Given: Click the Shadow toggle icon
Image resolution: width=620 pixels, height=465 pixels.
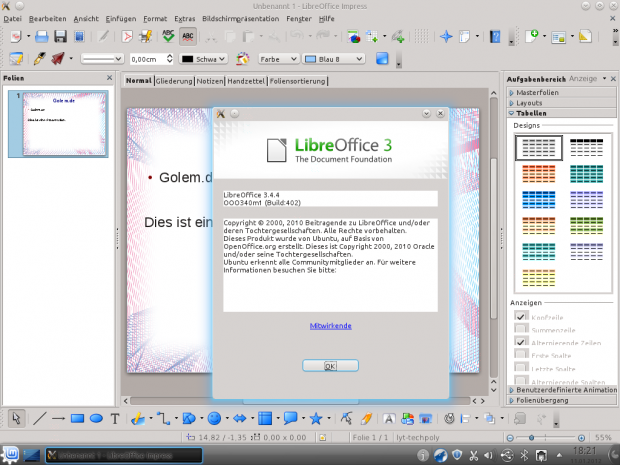Looking at the screenshot, I should coord(382,59).
